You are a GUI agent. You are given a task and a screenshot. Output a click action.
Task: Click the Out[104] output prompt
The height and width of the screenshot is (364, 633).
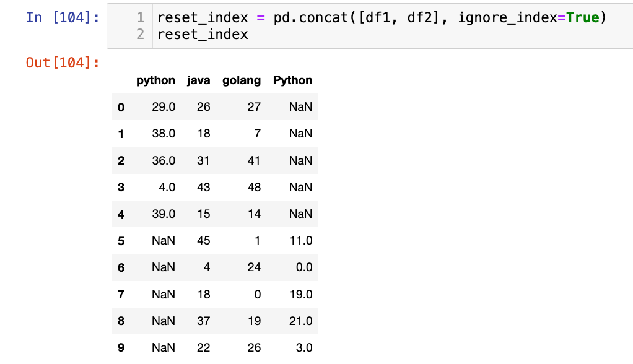[63, 63]
